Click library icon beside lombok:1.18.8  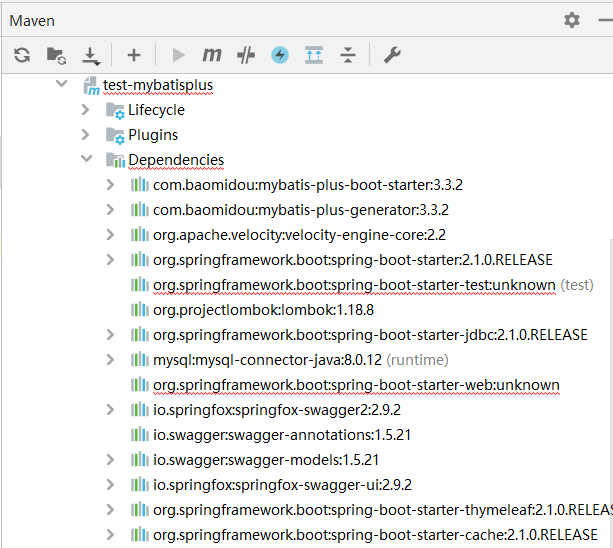click(140, 310)
